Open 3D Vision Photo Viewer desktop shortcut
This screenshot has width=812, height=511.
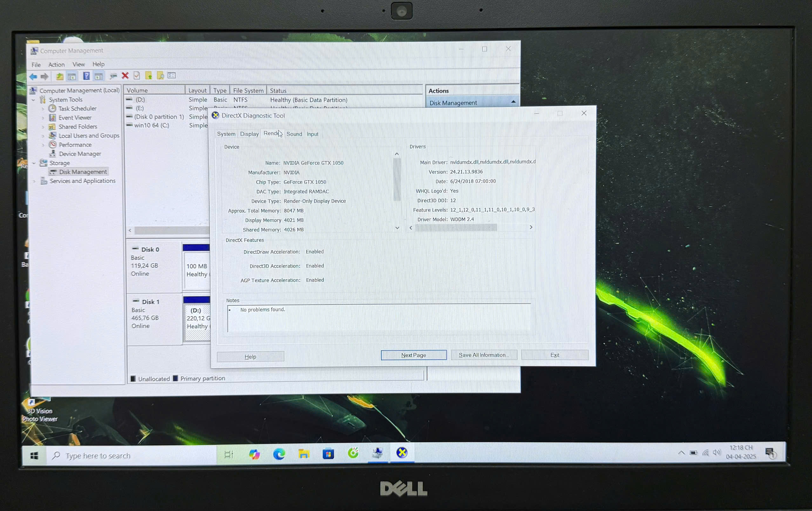point(40,409)
